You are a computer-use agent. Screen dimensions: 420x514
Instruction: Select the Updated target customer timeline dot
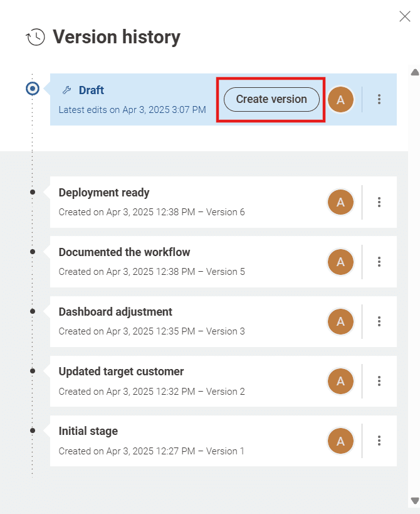[33, 371]
